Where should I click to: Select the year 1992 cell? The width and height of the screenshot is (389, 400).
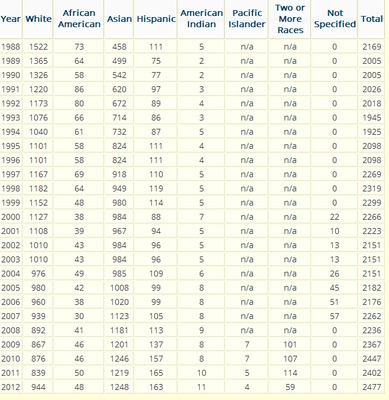[11, 103]
